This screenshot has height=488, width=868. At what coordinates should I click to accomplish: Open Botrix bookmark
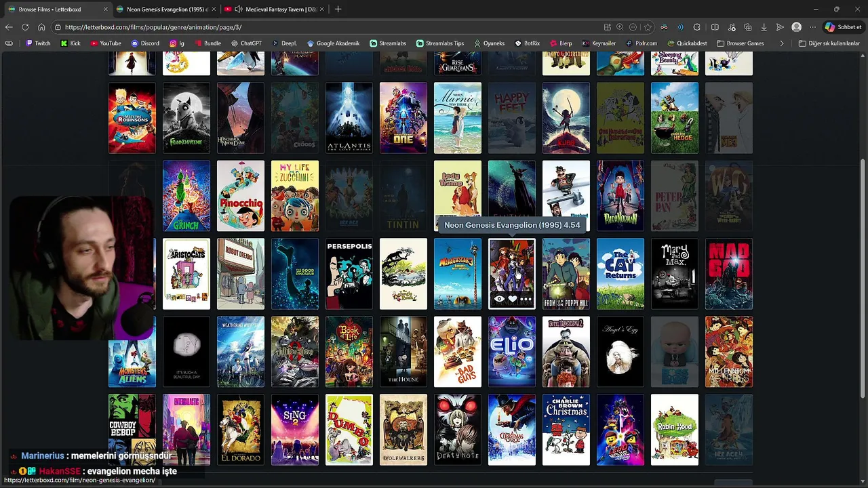click(527, 43)
